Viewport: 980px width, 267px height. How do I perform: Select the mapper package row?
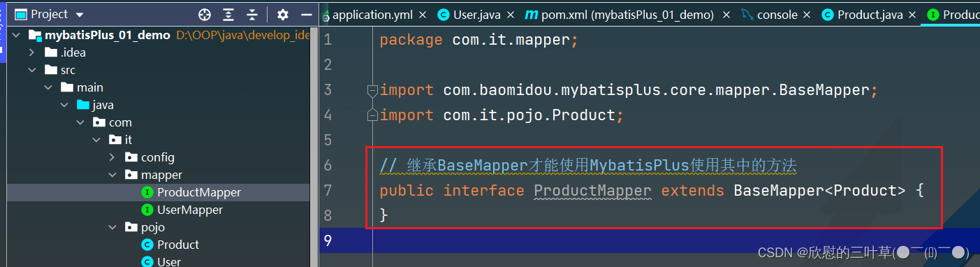(159, 175)
